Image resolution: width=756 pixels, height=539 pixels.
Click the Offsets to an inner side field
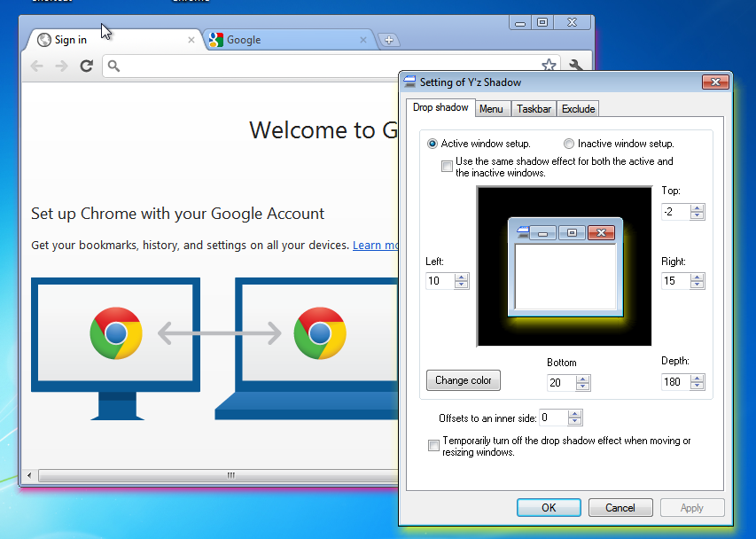[554, 418]
